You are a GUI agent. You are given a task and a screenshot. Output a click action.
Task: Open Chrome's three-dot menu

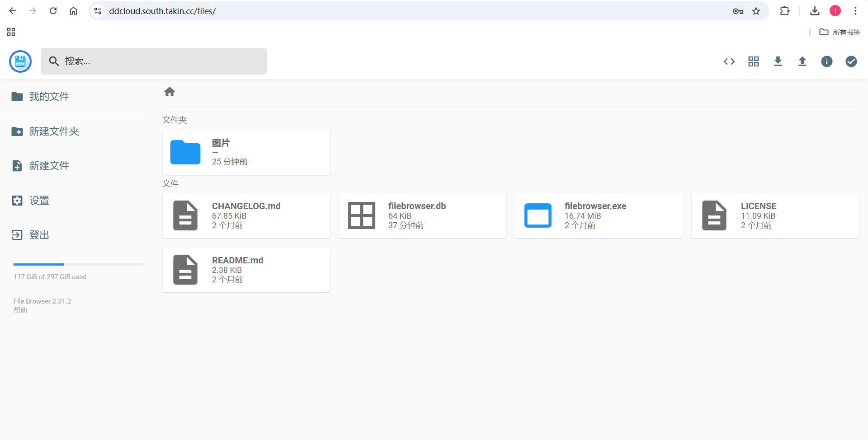coord(855,11)
